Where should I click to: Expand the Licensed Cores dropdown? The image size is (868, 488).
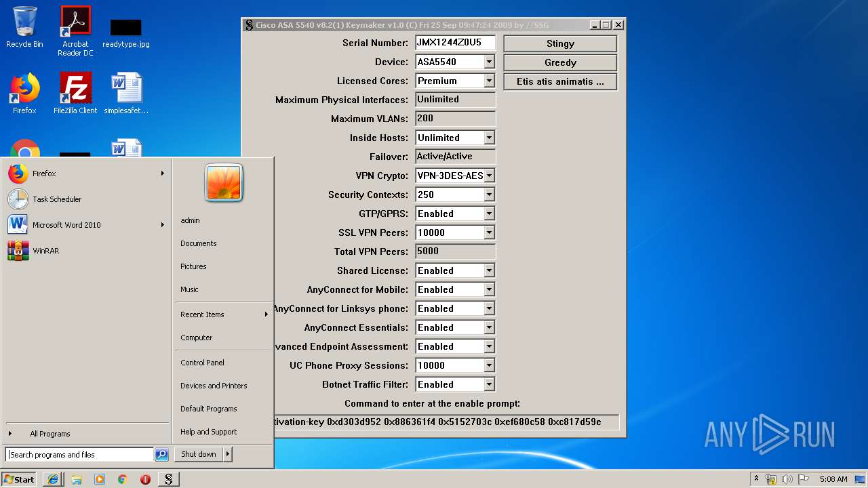pos(489,81)
